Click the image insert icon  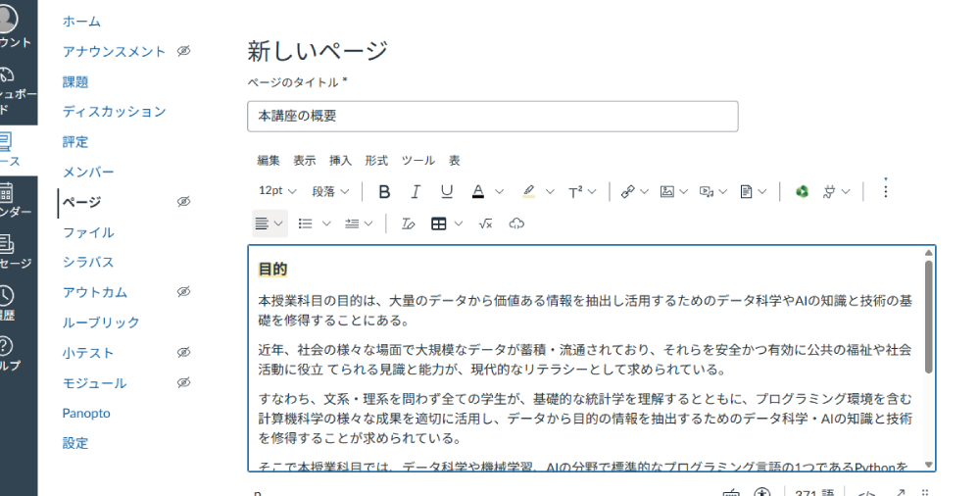[666, 191]
